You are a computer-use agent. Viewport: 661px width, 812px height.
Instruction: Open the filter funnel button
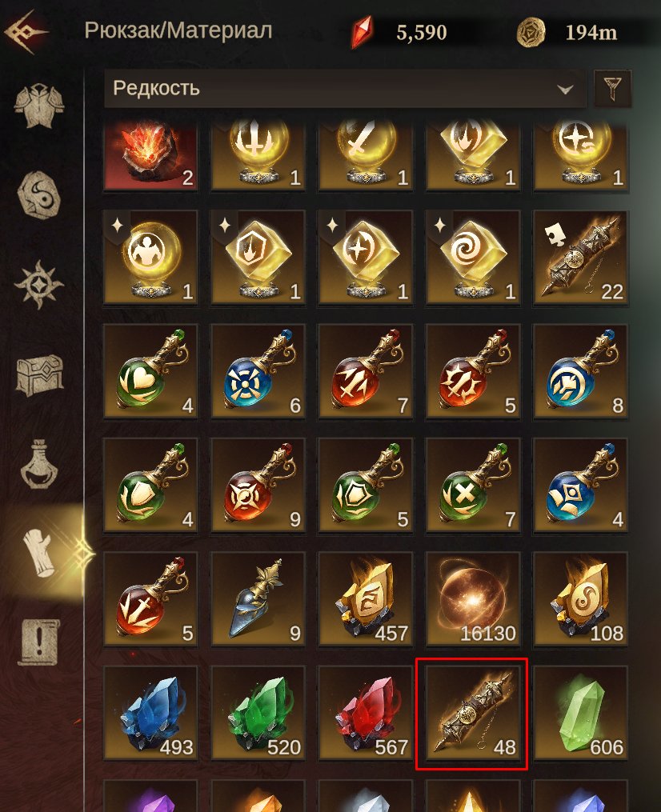coord(612,89)
